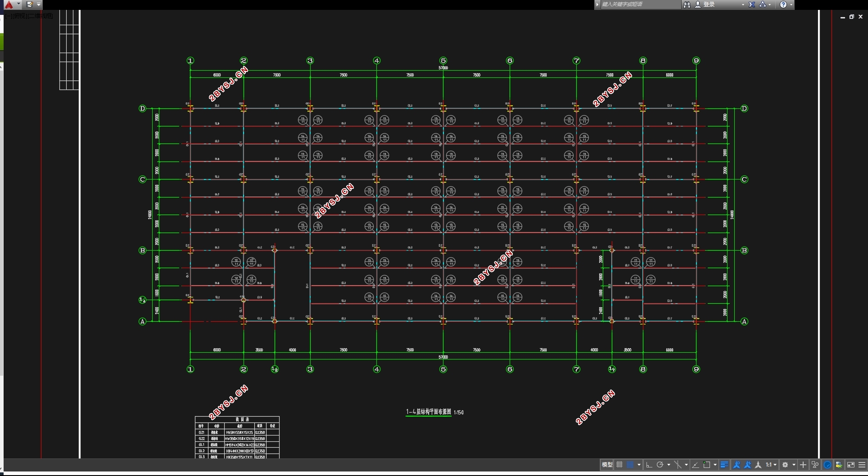Image resolution: width=868 pixels, height=476 pixels.
Task: Expand the Autodesk 360 dropdown arrow
Action: click(770, 4)
